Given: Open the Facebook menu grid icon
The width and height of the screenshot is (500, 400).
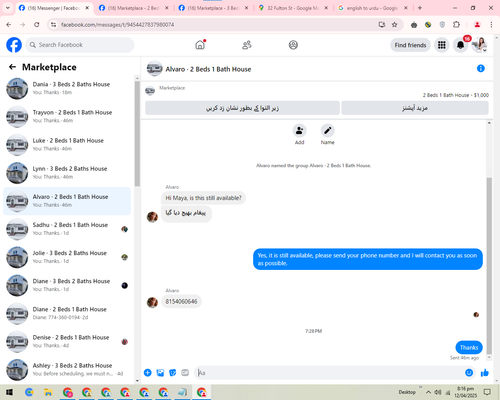Looking at the screenshot, I should [442, 45].
